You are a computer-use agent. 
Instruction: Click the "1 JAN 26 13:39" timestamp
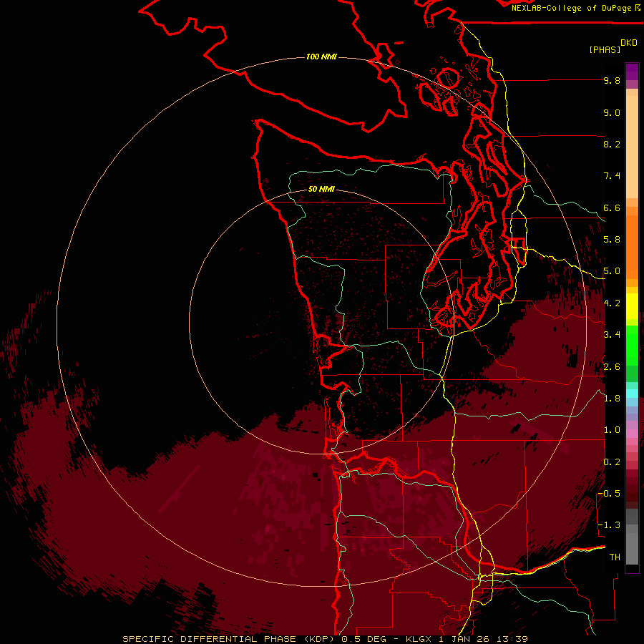(484, 639)
